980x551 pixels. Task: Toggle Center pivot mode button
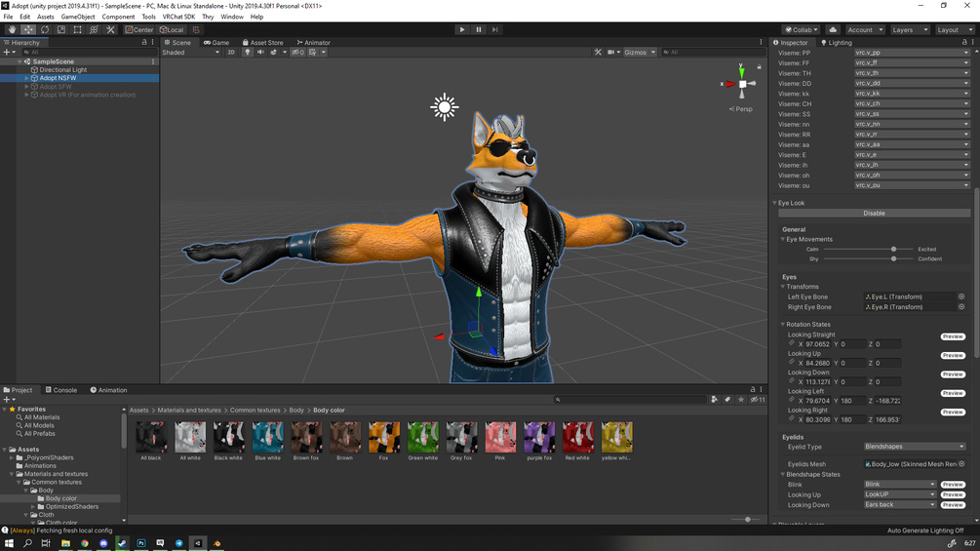pos(138,29)
